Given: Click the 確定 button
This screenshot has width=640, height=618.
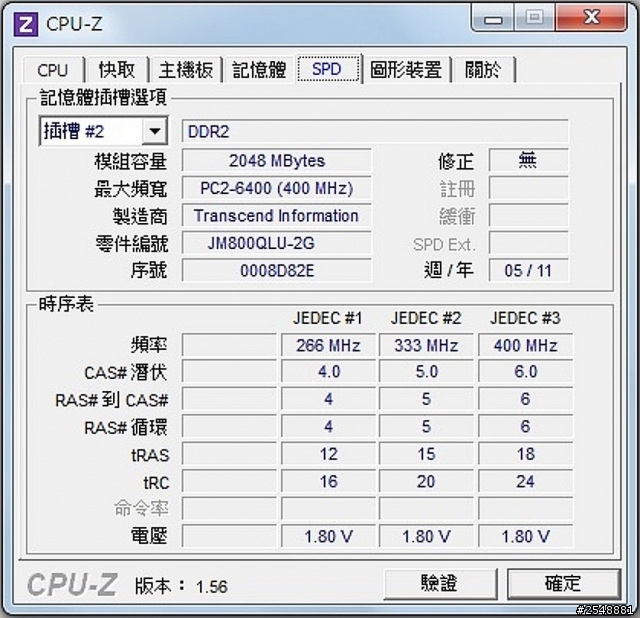Looking at the screenshot, I should click(x=564, y=583).
